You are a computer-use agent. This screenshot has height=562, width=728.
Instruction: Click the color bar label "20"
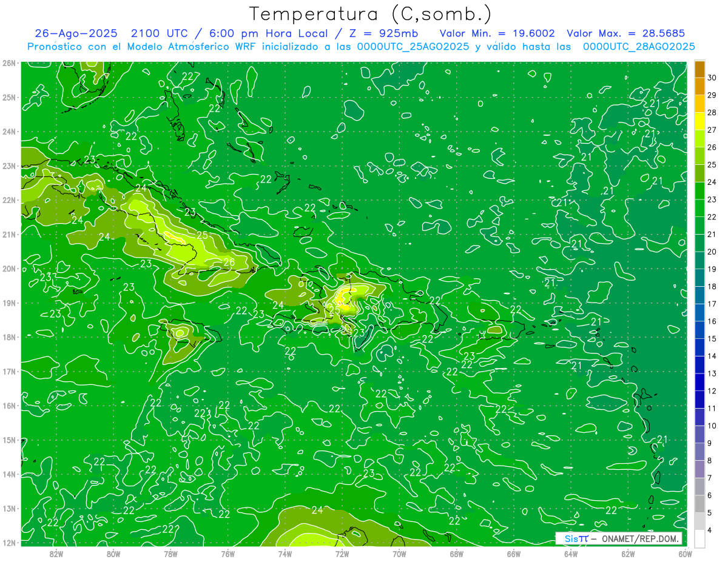pos(712,252)
